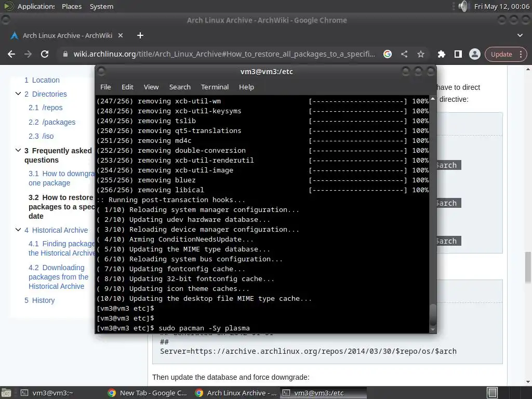Image resolution: width=532 pixels, height=399 pixels.
Task: Click 3.2 How to restore packages entry
Action: (61, 207)
